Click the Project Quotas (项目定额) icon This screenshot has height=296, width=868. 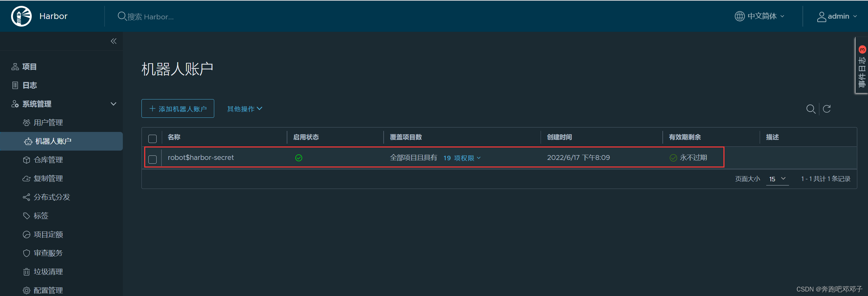click(x=27, y=235)
